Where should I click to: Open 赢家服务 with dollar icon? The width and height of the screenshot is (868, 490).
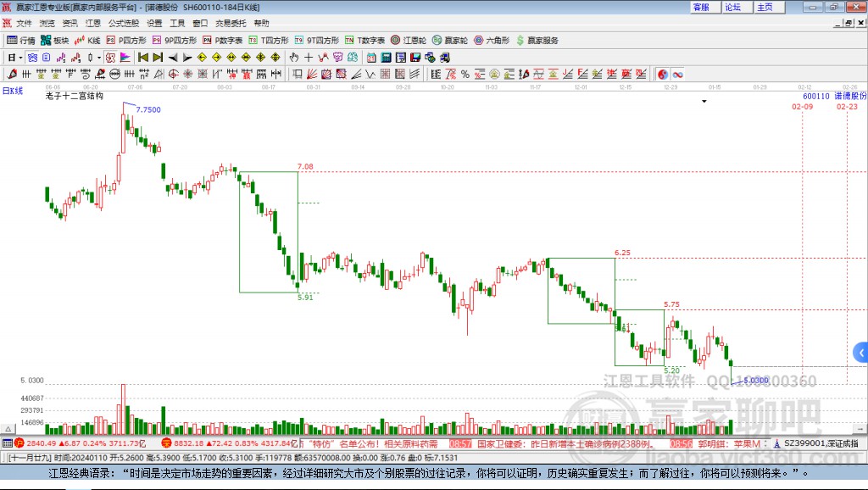click(537, 41)
